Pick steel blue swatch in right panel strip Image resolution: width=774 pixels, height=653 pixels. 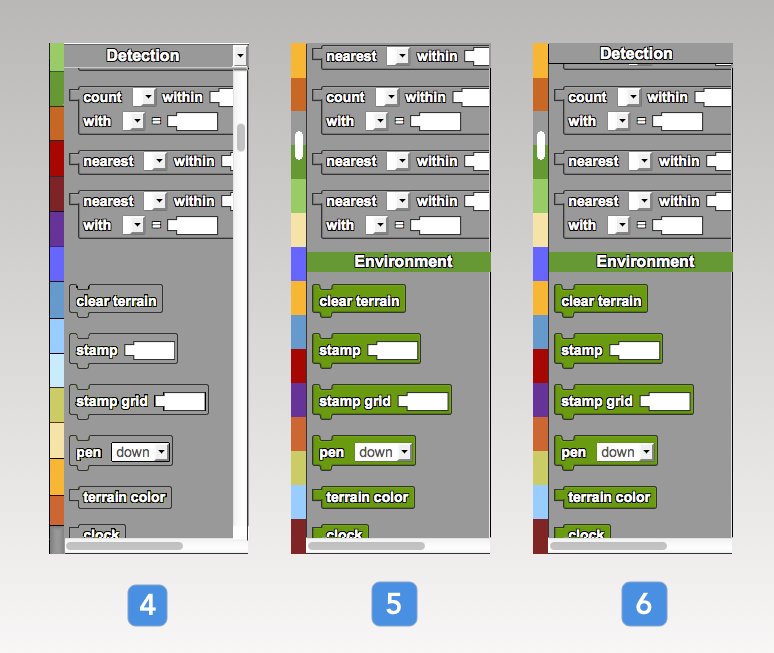(541, 332)
